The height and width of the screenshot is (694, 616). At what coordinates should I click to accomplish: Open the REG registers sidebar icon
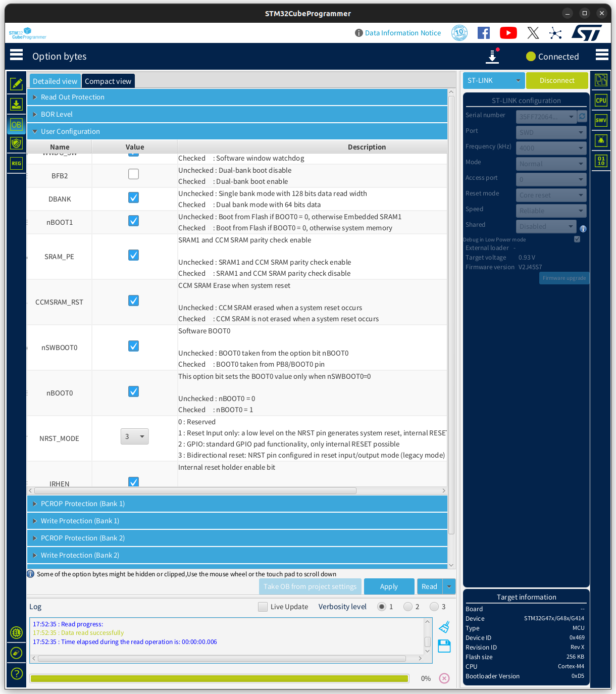16,163
